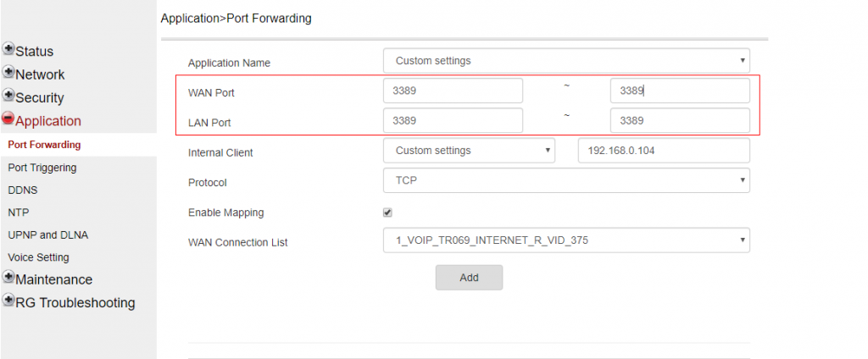This screenshot has width=868, height=359.
Task: Click the internal client IP address field
Action: pyautogui.click(x=664, y=151)
